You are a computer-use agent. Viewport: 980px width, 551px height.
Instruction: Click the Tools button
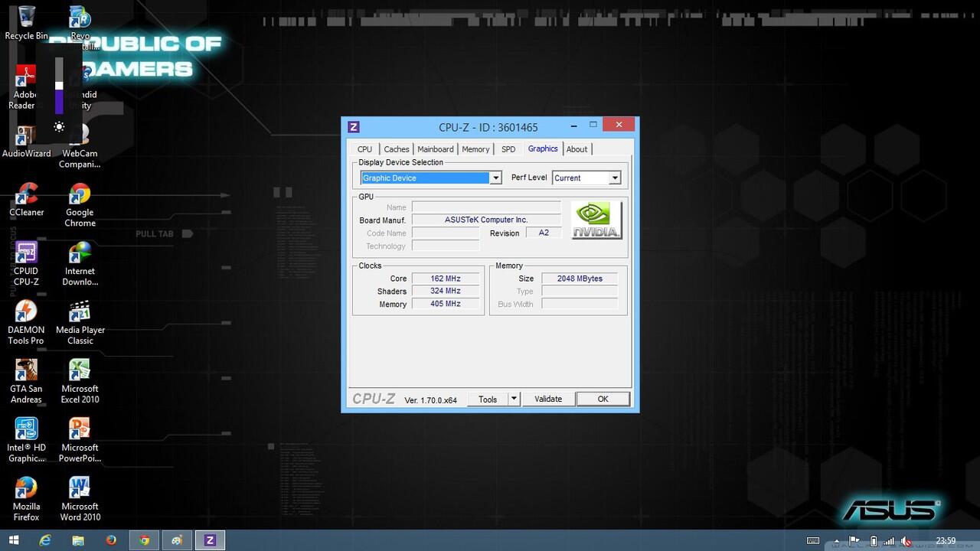[488, 399]
